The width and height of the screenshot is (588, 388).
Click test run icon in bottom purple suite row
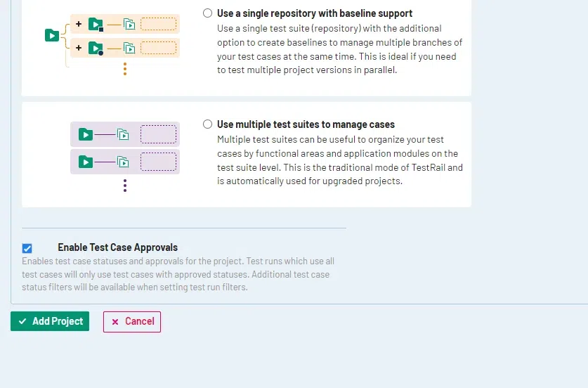click(124, 162)
